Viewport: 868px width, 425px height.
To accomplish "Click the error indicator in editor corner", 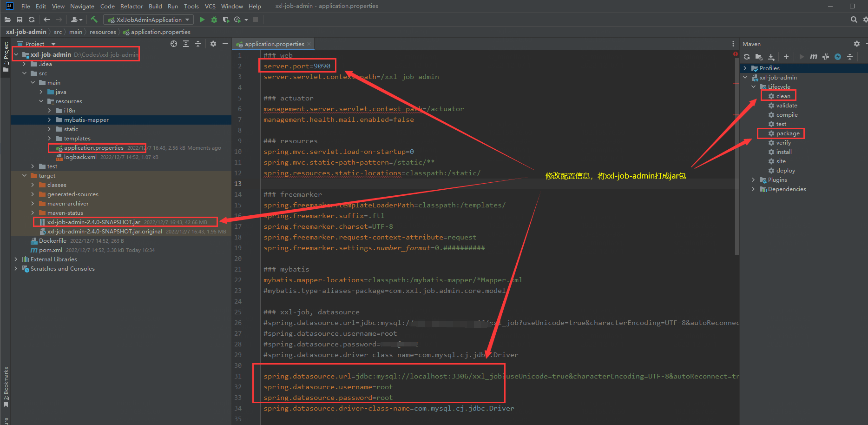I will [x=736, y=54].
